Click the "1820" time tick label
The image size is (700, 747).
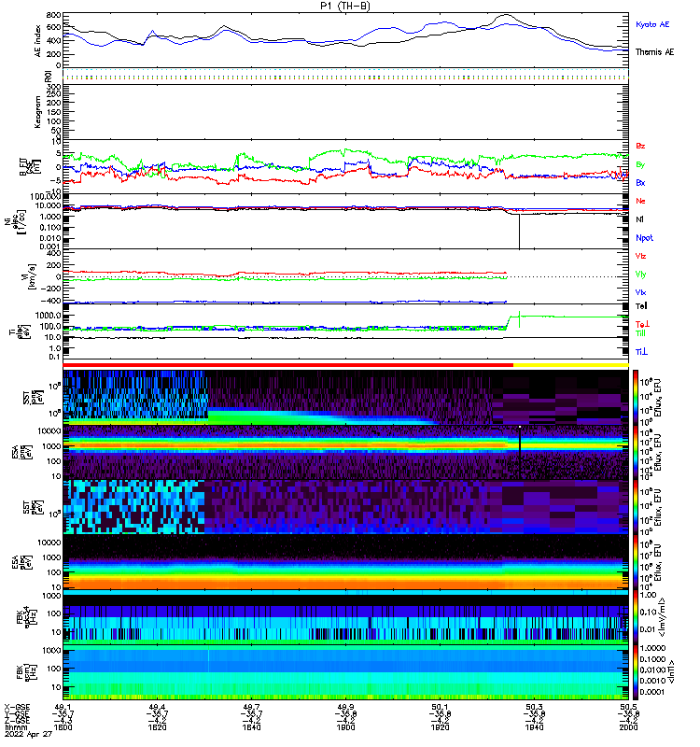pos(157,727)
